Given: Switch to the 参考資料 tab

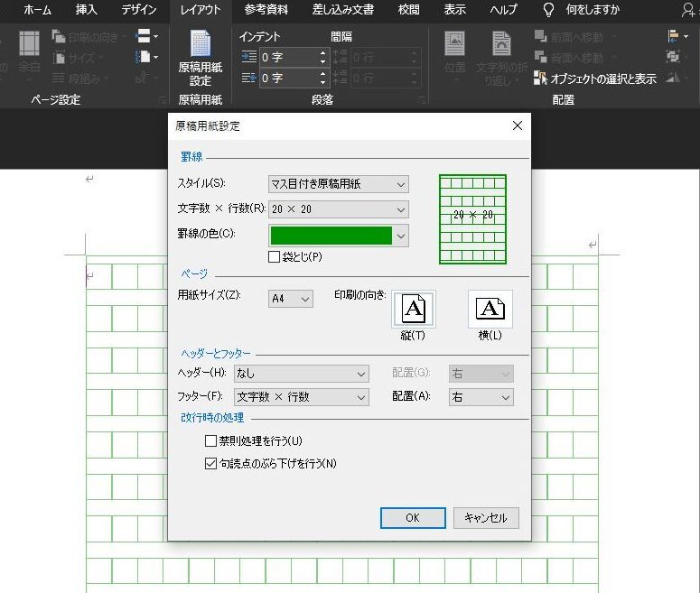Looking at the screenshot, I should 266,10.
